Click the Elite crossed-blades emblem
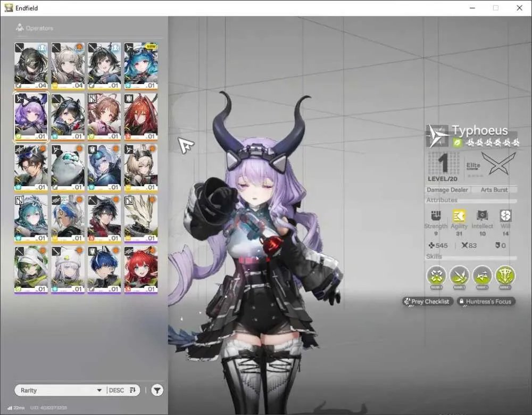 point(498,164)
